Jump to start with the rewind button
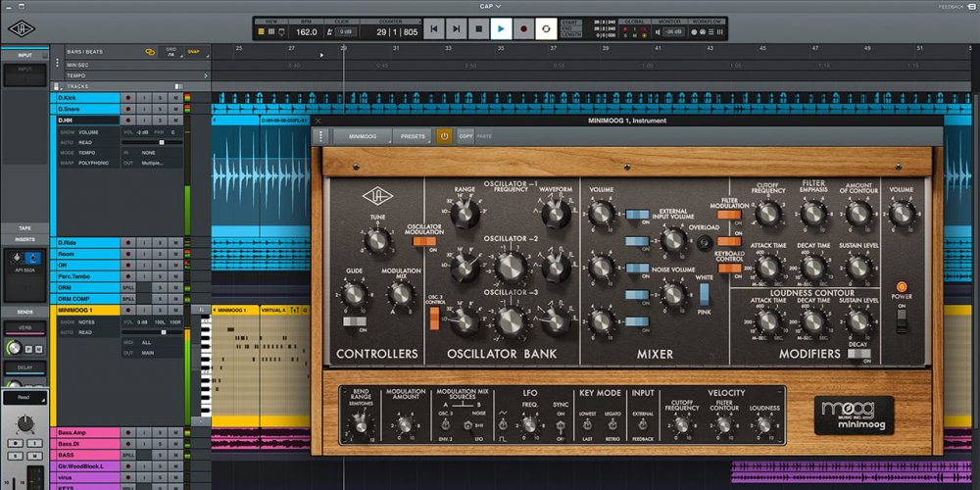Screen dimensions: 980x490 coord(433,29)
